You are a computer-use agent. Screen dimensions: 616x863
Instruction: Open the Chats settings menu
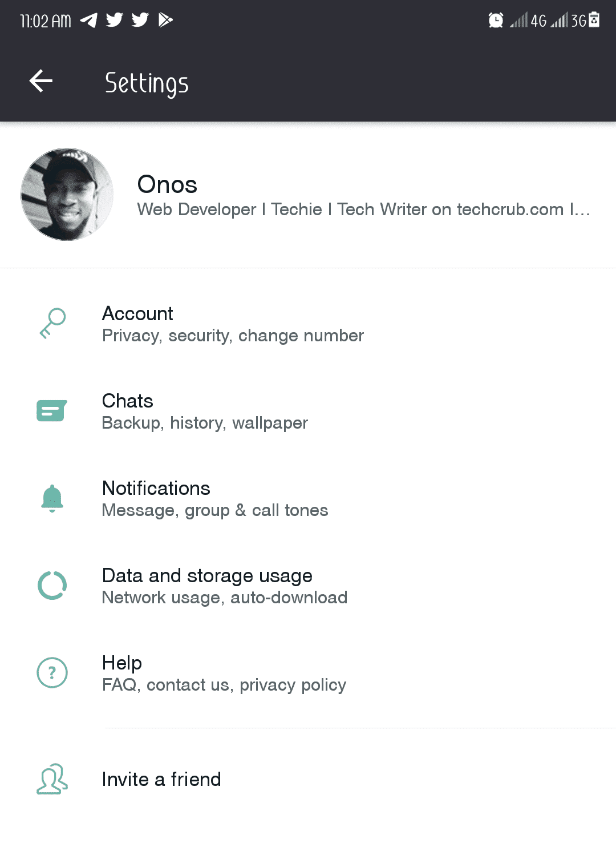(205, 411)
